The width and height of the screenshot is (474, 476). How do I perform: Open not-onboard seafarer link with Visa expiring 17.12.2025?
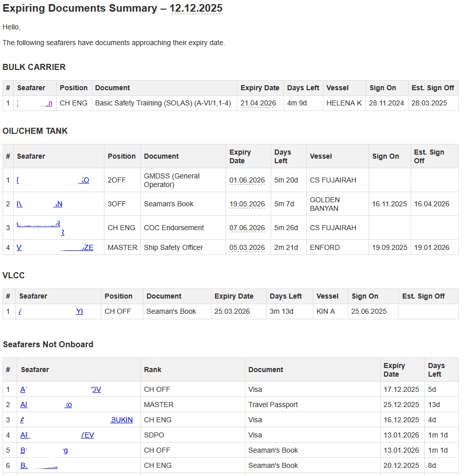tap(60, 390)
